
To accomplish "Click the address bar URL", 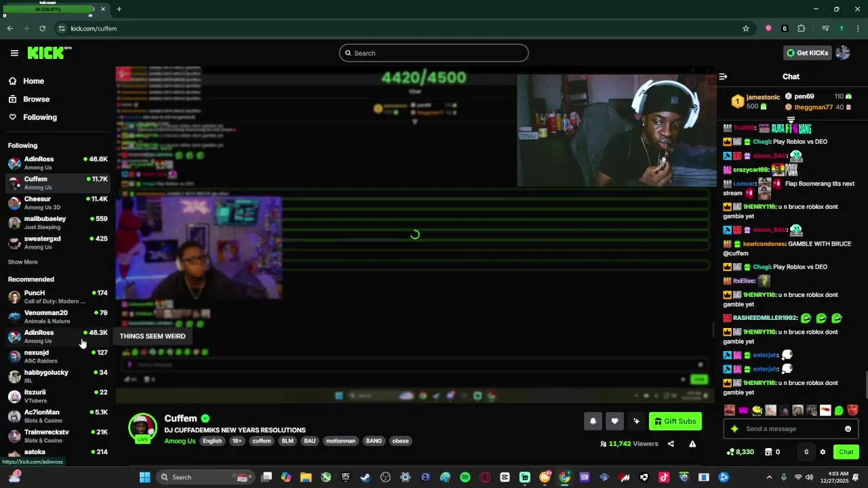I will [x=94, y=28].
